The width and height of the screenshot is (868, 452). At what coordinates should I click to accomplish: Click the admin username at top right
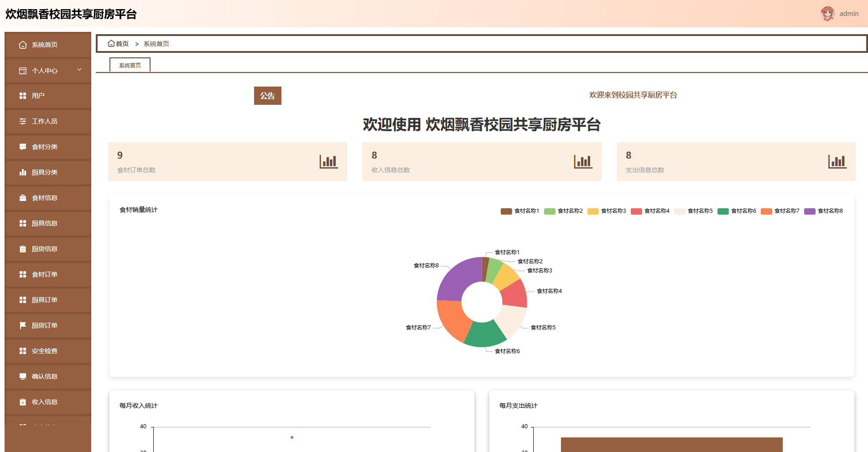click(x=849, y=14)
